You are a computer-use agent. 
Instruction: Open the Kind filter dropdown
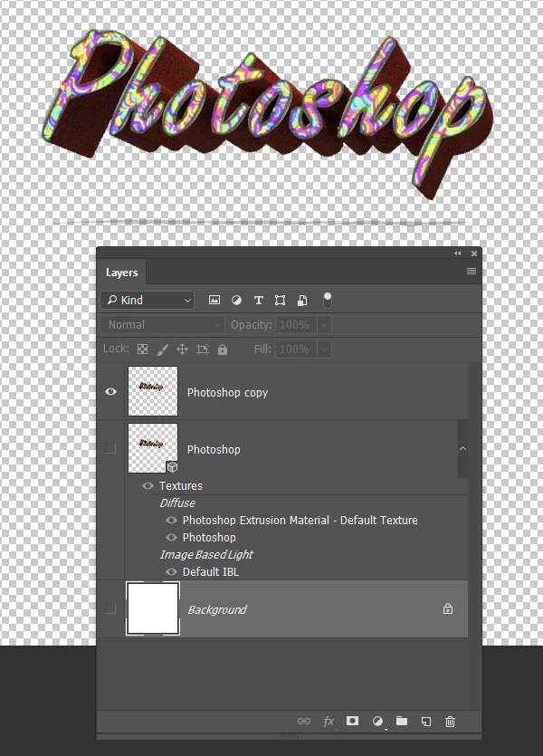click(x=148, y=300)
